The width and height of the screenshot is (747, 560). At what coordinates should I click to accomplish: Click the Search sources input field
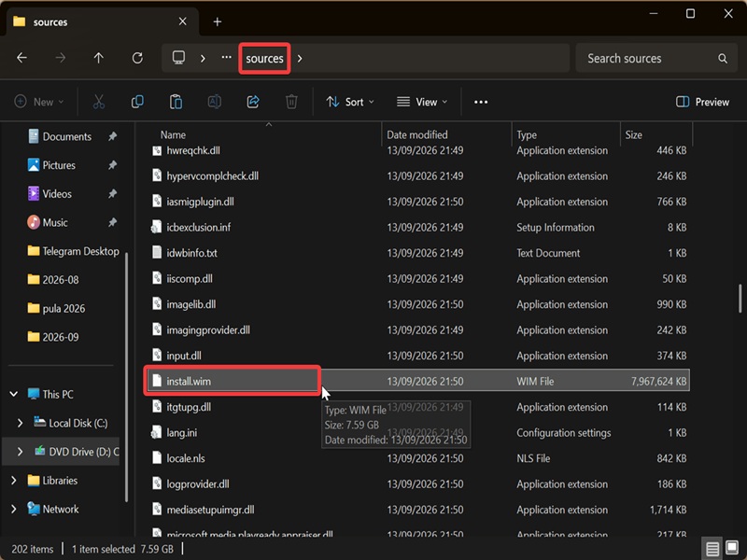pyautogui.click(x=656, y=58)
